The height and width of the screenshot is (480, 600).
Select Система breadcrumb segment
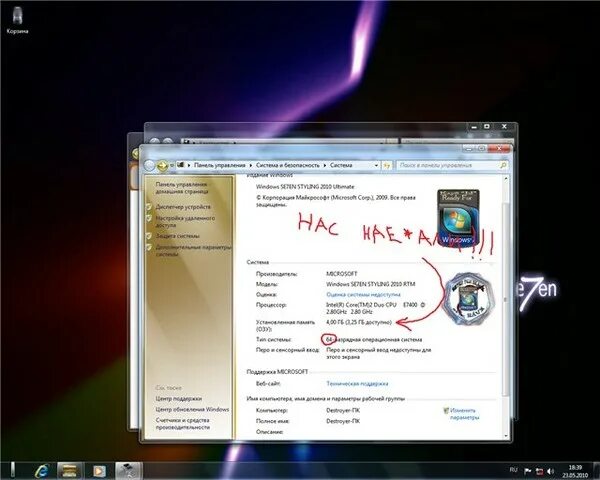[x=341, y=165]
